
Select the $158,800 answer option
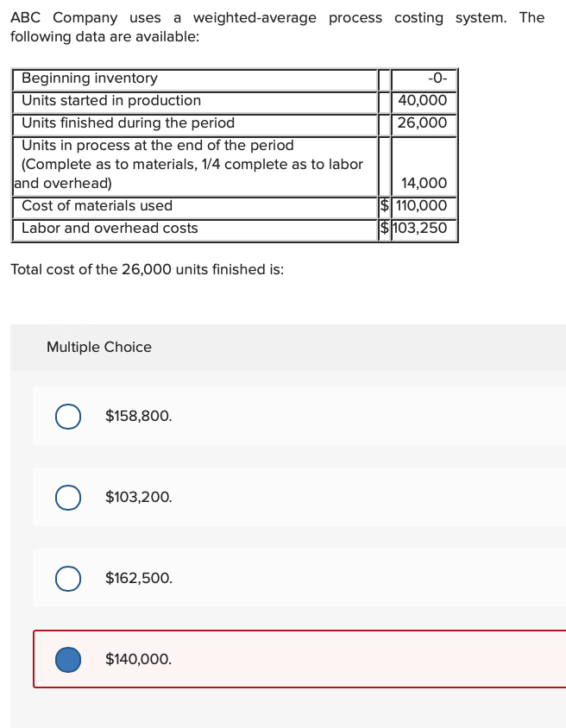pos(68,416)
